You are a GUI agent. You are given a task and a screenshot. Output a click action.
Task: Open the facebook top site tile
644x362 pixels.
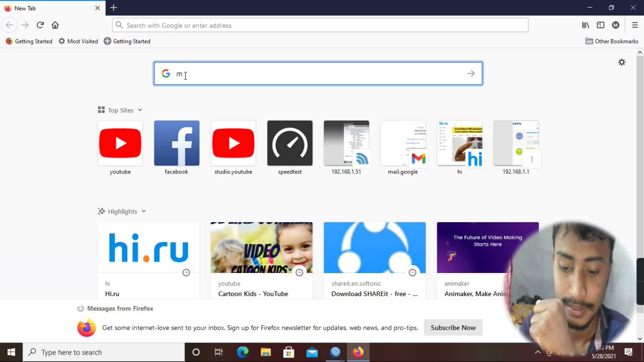point(177,148)
